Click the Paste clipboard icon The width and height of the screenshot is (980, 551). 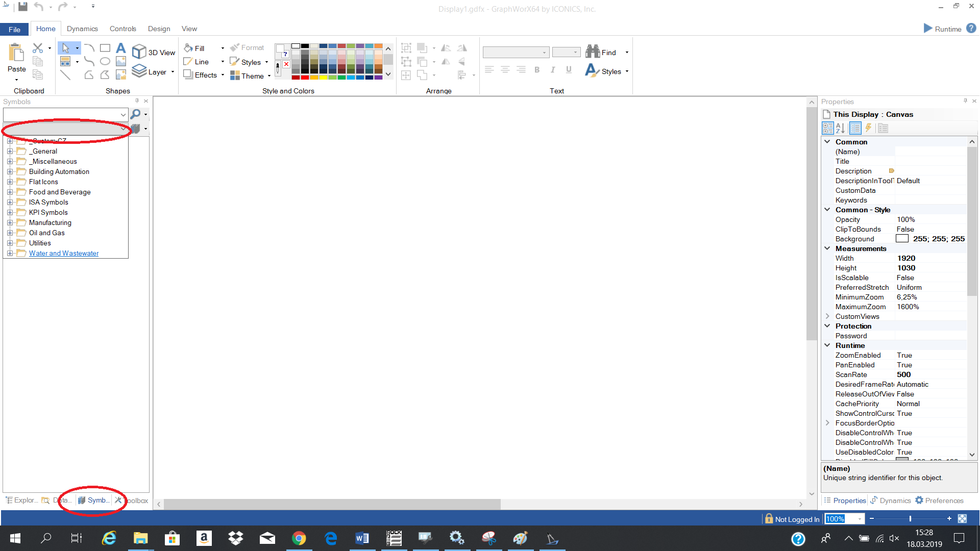(16, 53)
